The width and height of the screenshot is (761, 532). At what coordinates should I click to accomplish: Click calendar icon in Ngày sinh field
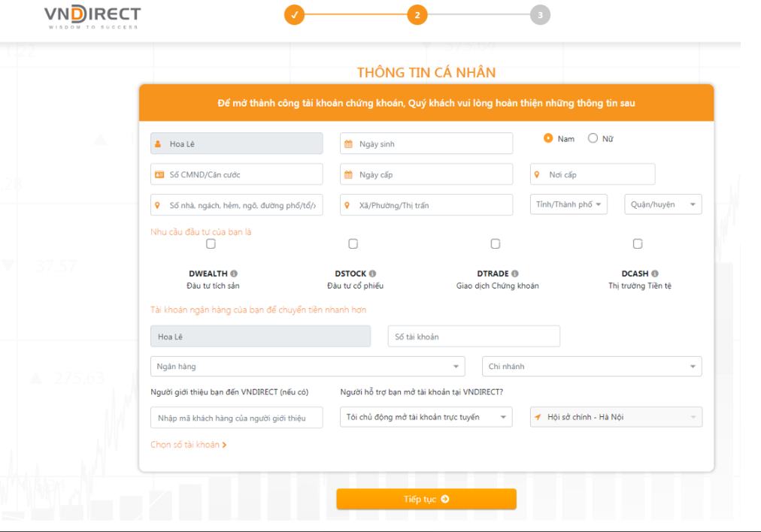[x=348, y=144]
